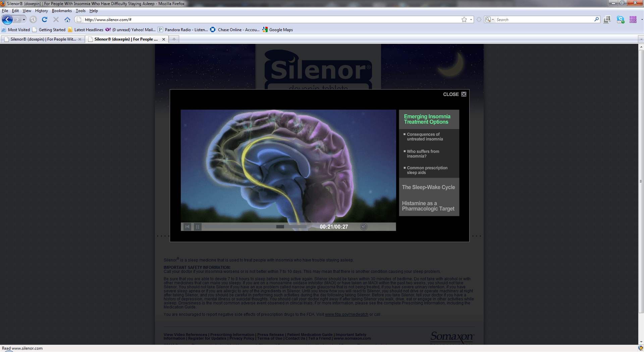Click the overlapping windows toolbar icon
Image resolution: width=644 pixels, height=352 pixels.
pos(607,20)
